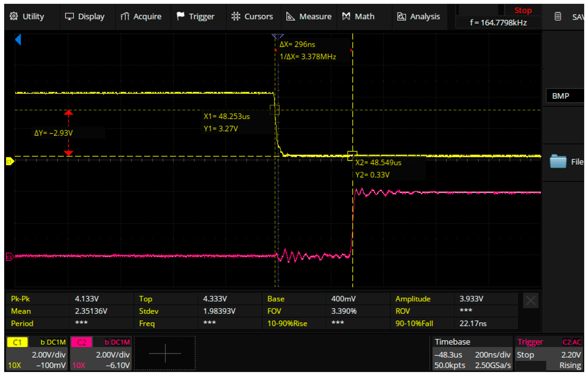The width and height of the screenshot is (588, 376).
Task: Click the blue trigger level arrow marker
Action: coord(18,40)
